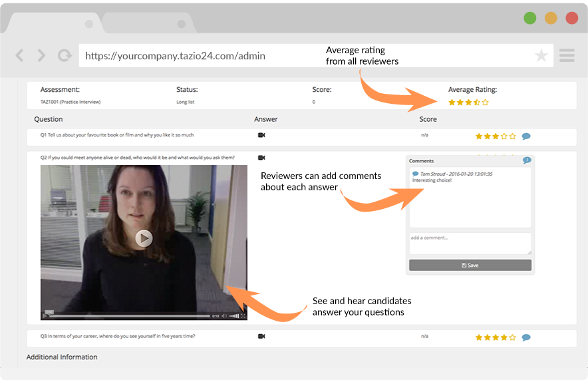Select Q2 question about meeting anyone
Viewport: 588px width, 380px height.
pyautogui.click(x=138, y=158)
